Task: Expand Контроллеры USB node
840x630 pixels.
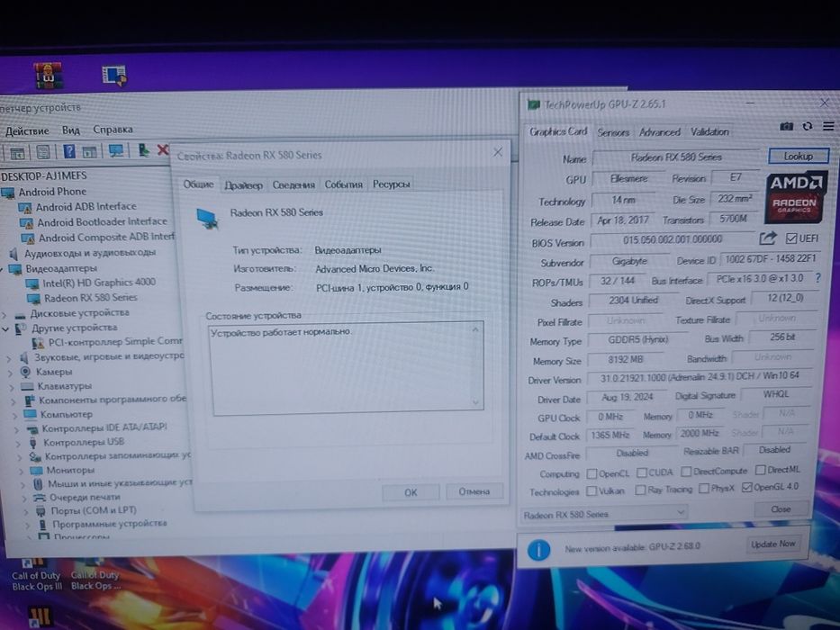Action: [19, 444]
